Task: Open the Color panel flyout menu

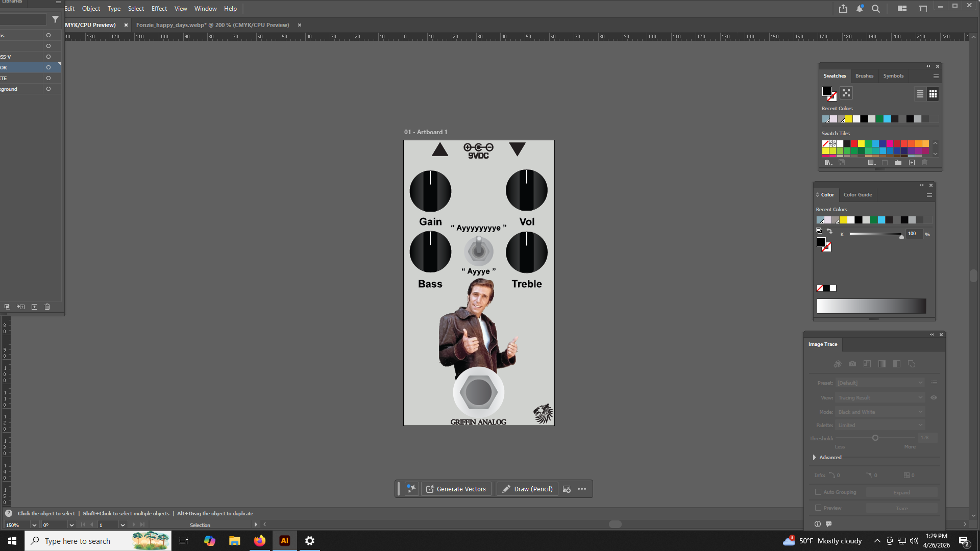Action: 929,195
